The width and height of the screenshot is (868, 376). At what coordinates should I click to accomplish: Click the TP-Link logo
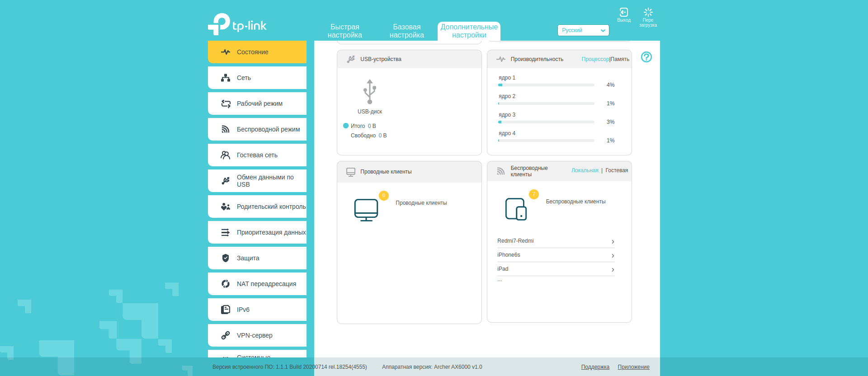tap(237, 24)
